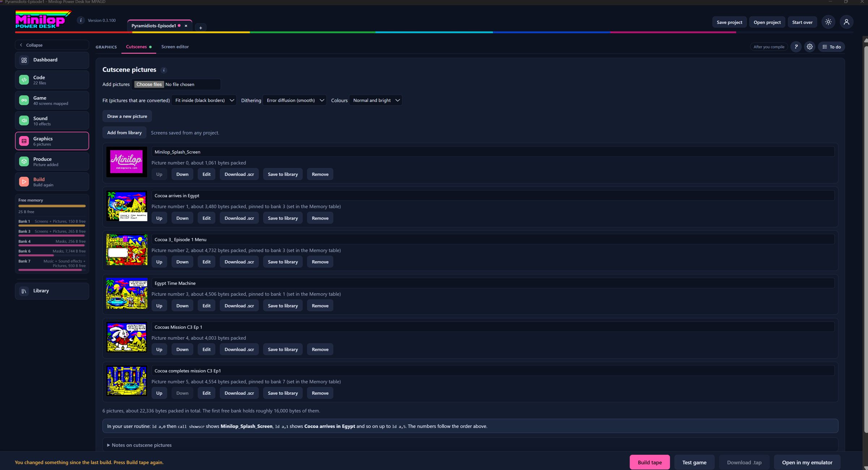Click the Code section icon
Image resolution: width=868 pixels, height=470 pixels.
[24, 80]
